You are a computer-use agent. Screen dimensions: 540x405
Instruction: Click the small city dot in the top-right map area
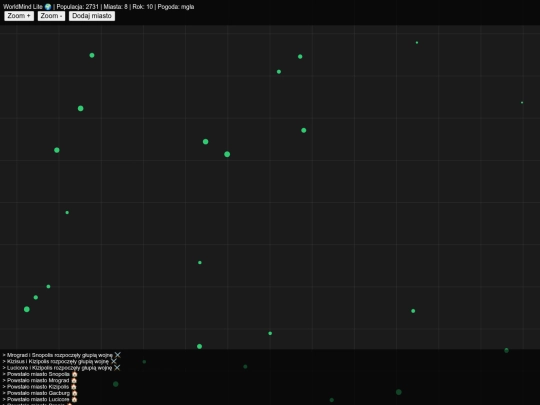click(417, 43)
